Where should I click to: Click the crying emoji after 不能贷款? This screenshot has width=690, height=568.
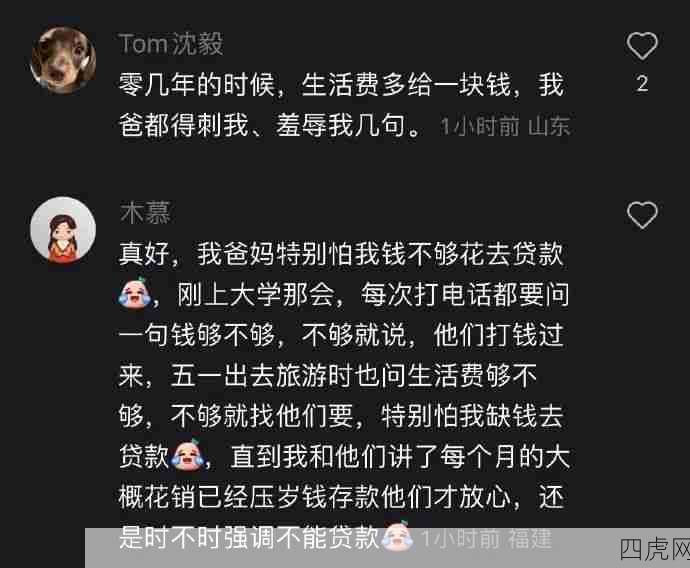pos(398,536)
